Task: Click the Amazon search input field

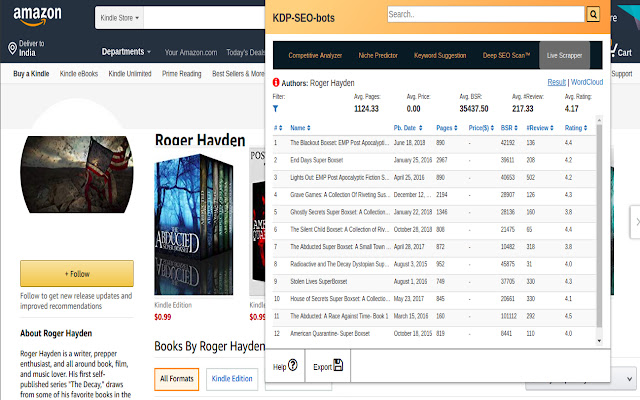Action: (204, 18)
